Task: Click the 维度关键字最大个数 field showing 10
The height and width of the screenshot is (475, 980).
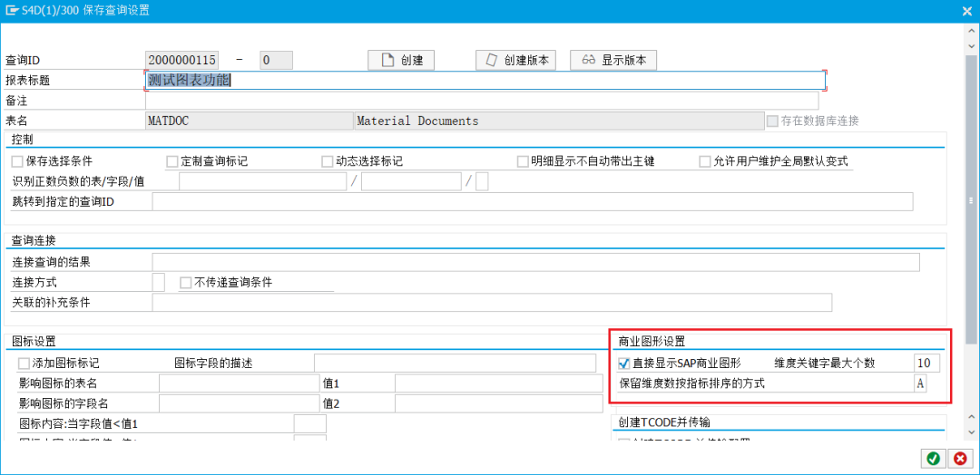Action: coord(926,364)
